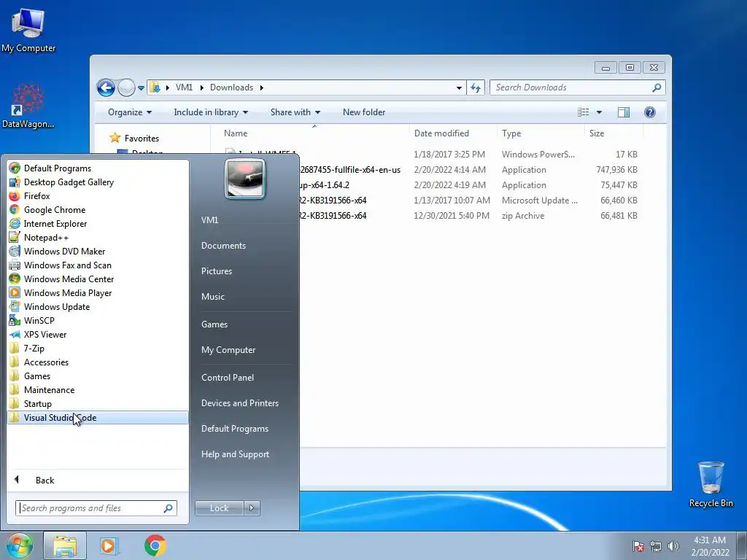This screenshot has width=747, height=560.
Task: Open Help and Support
Action: click(x=235, y=454)
